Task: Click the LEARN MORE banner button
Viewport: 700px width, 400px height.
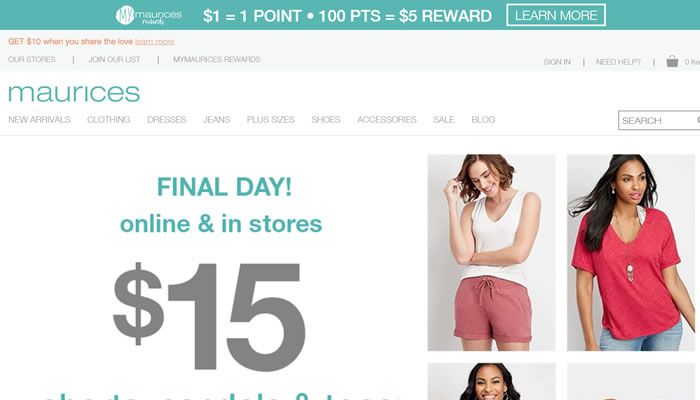Action: (x=556, y=15)
